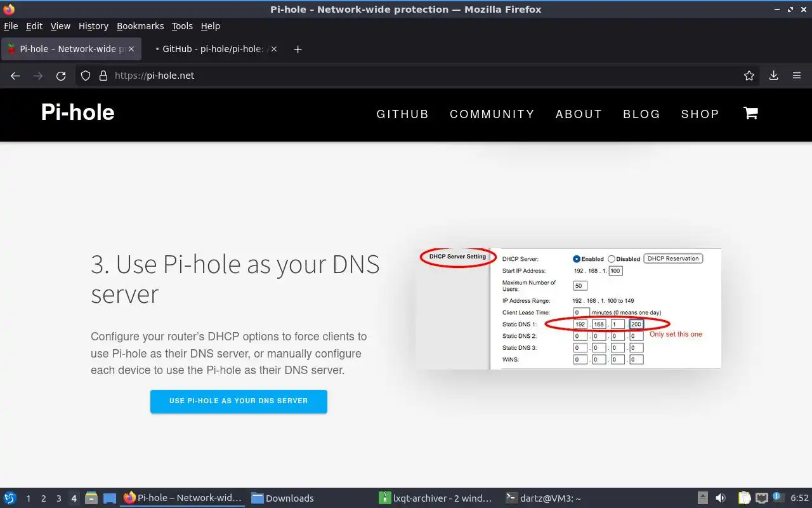Close the Pi-hole Network-wide protection tab
The width and height of the screenshot is (812, 508).
click(x=132, y=49)
